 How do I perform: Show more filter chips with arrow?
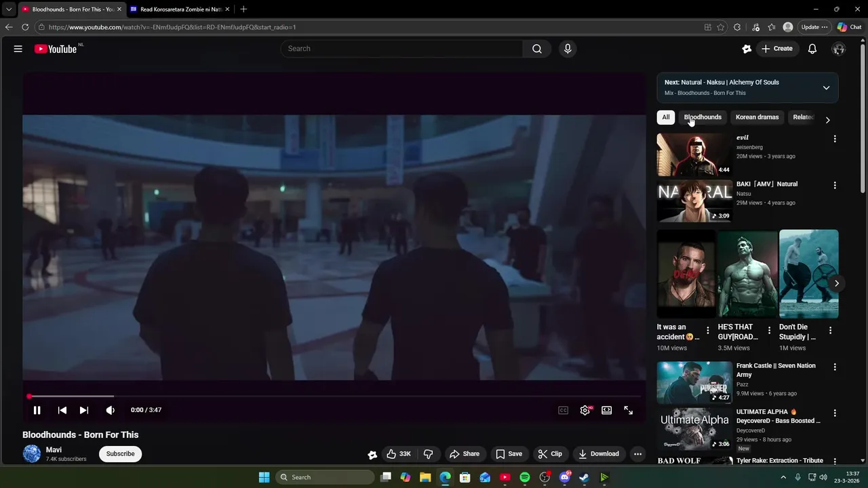(x=827, y=120)
